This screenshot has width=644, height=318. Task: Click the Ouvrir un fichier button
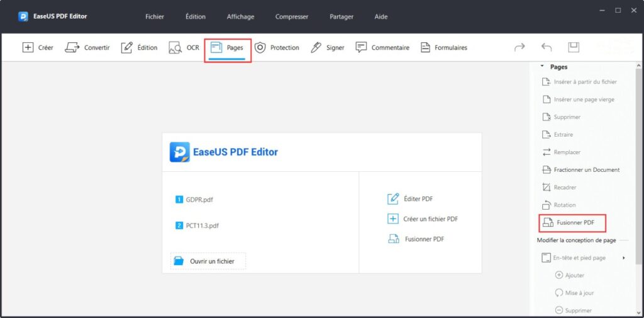pyautogui.click(x=208, y=261)
